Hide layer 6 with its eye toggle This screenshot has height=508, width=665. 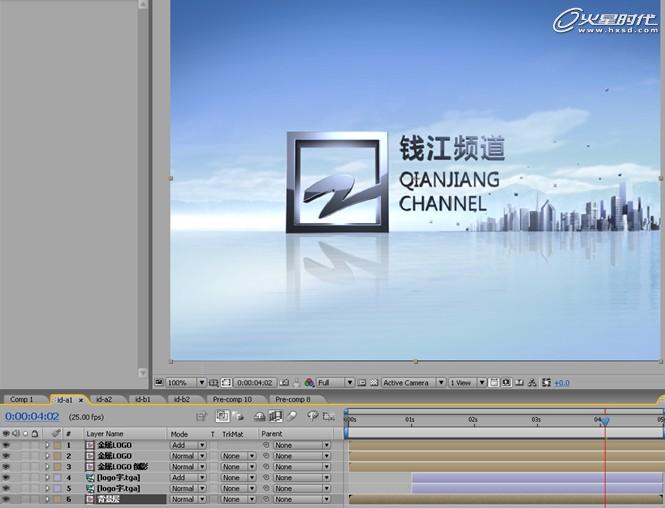pos(6,499)
